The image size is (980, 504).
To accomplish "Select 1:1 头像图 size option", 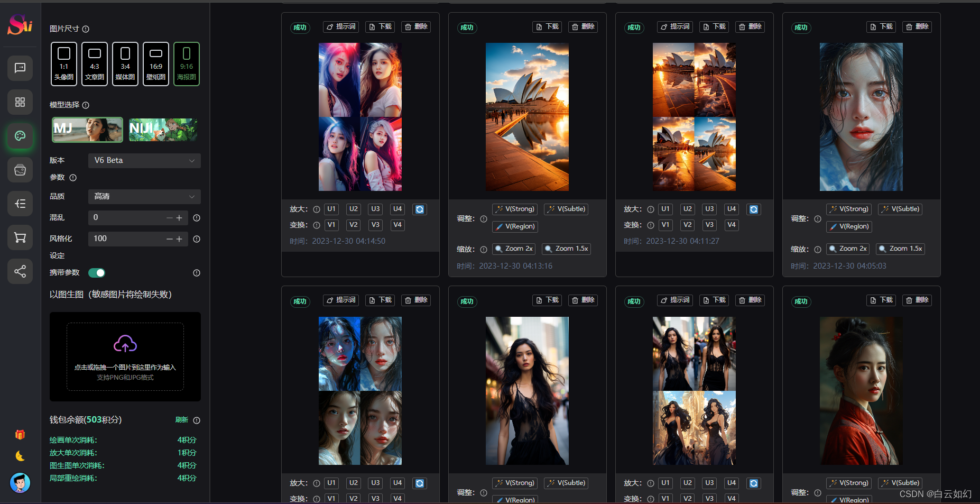I will (x=64, y=64).
